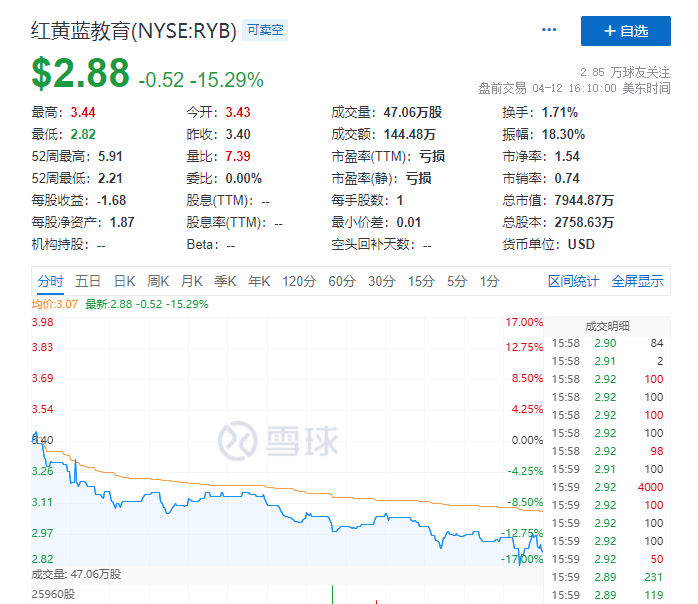Click the 4000 volume trade row
Screen dimensions: 698x604
[x=608, y=487]
